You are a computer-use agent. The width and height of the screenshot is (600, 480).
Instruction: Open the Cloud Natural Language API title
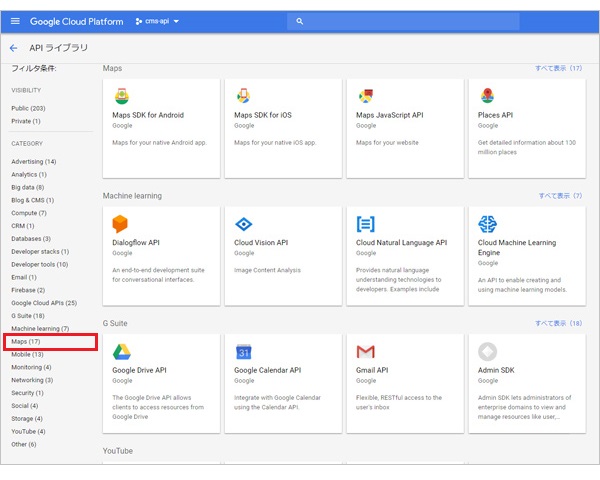pyautogui.click(x=401, y=243)
